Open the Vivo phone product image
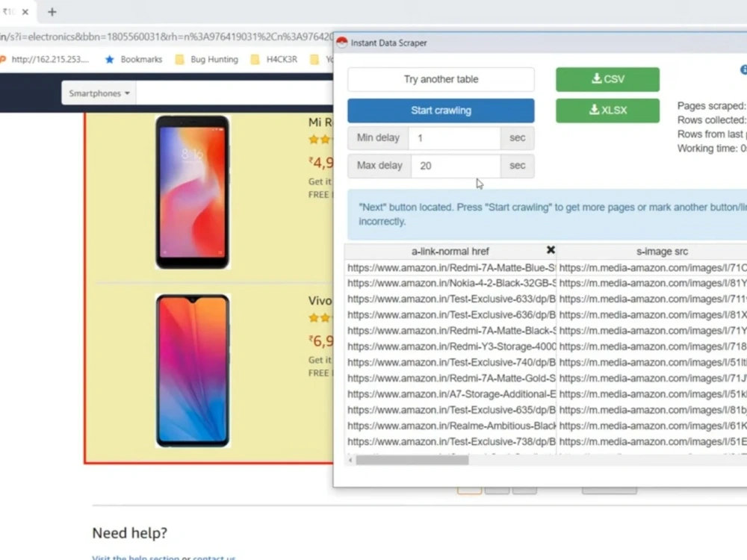Screen dimensions: 747x560 [193, 370]
